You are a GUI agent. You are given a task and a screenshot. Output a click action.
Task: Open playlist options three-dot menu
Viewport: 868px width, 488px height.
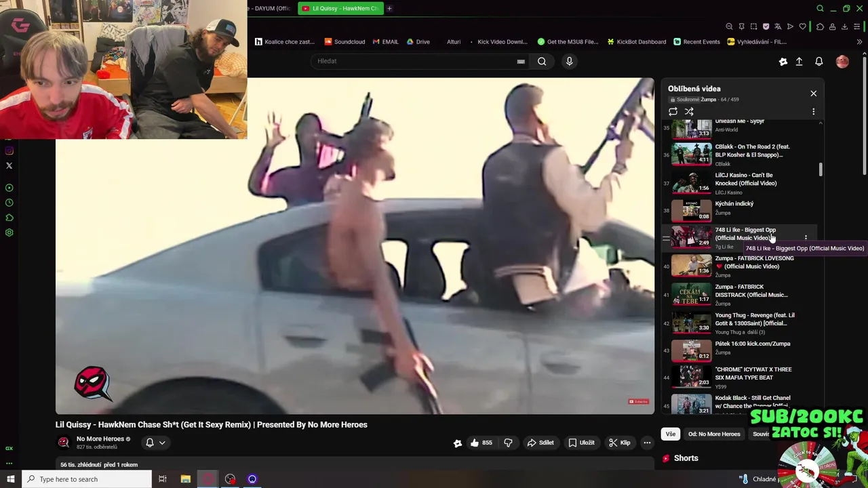[813, 111]
